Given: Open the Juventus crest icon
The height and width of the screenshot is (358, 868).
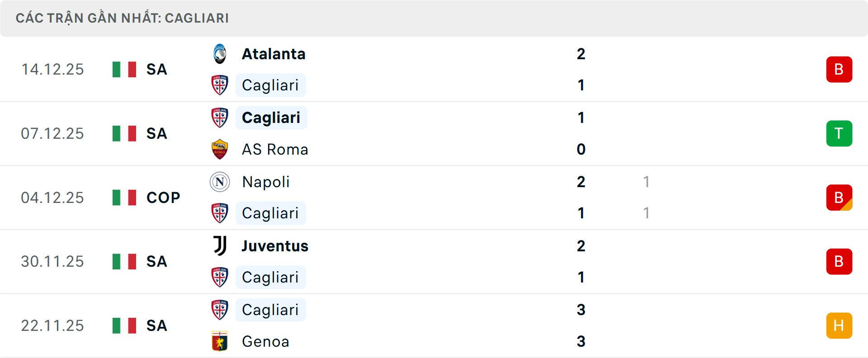Looking at the screenshot, I should (x=220, y=246).
